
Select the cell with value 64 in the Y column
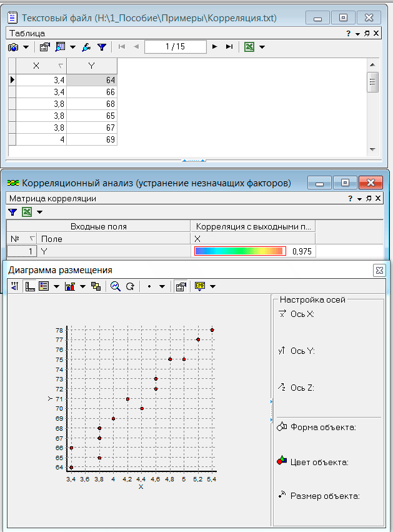[92, 80]
